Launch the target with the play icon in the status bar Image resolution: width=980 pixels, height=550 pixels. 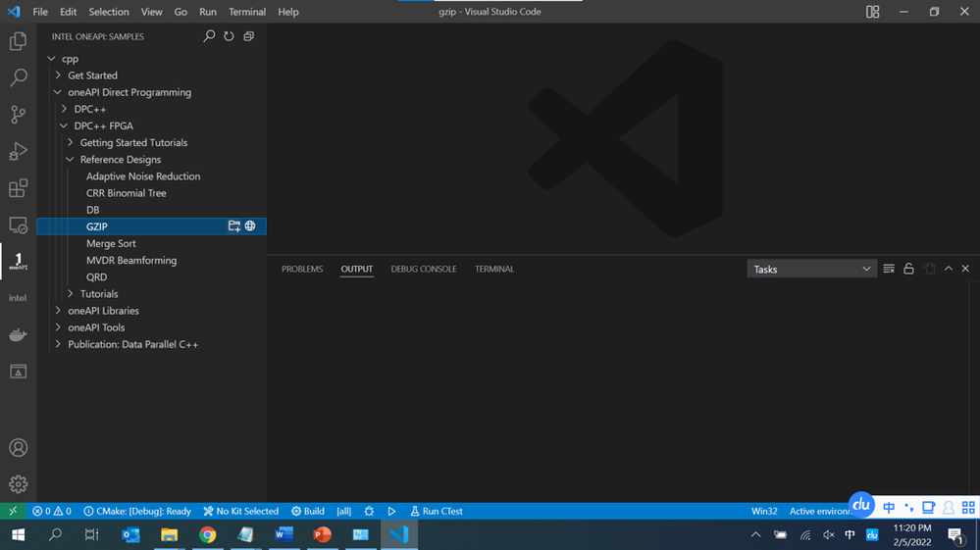coord(391,511)
